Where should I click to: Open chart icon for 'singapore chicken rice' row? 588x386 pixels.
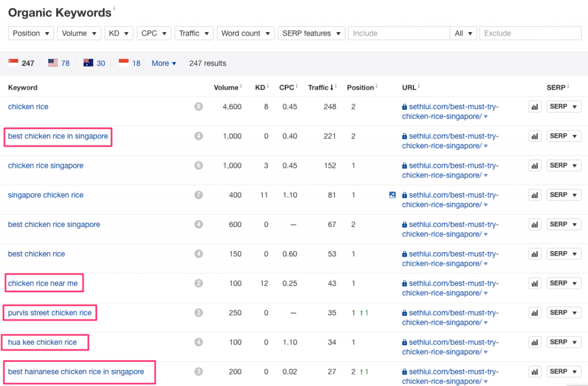coord(535,195)
